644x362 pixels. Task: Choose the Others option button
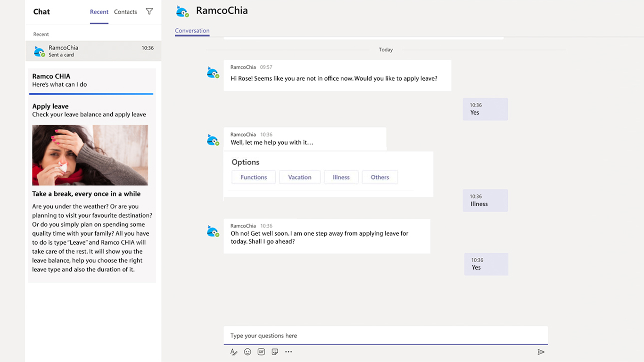[380, 177]
